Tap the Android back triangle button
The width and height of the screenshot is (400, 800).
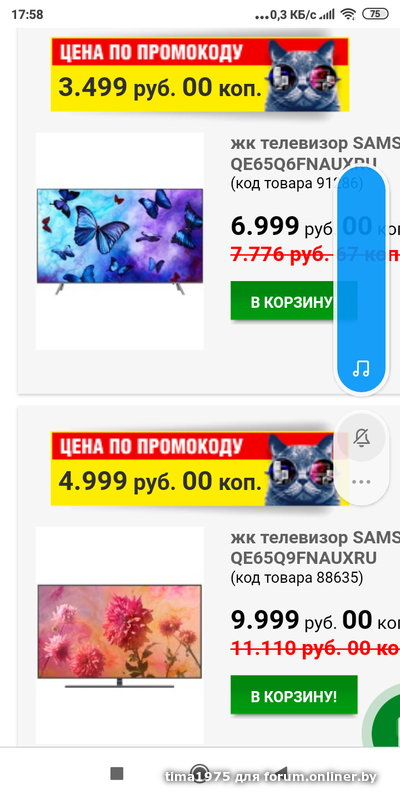pos(281,772)
